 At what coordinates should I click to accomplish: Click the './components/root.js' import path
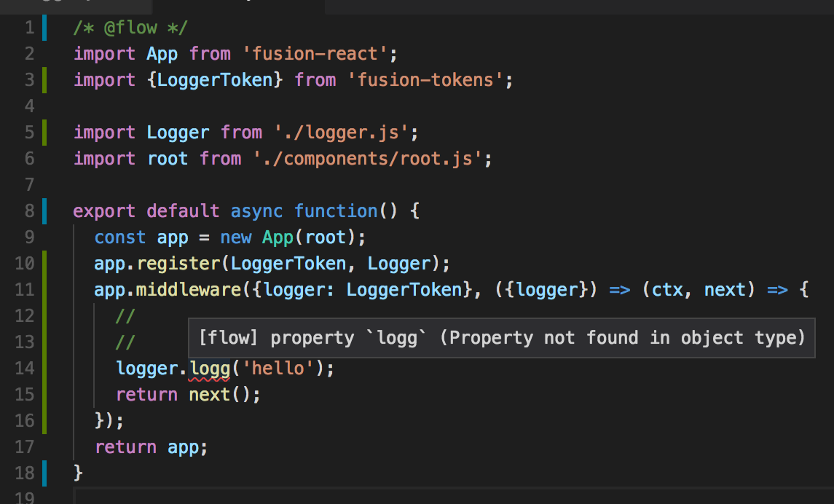click(x=367, y=159)
